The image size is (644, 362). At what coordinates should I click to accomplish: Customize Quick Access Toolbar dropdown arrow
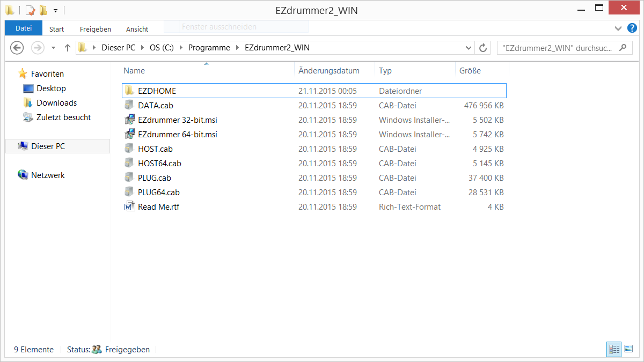(x=55, y=10)
